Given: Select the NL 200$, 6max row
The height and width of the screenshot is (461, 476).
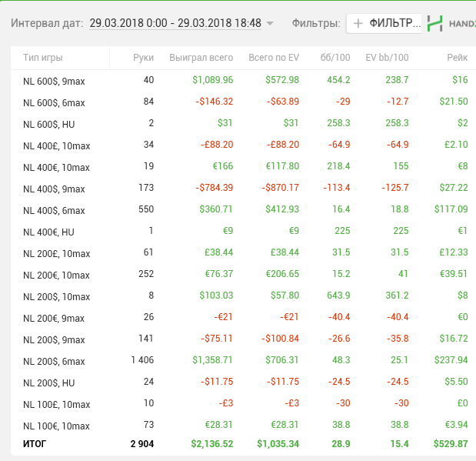Looking at the screenshot, I should [54, 361].
